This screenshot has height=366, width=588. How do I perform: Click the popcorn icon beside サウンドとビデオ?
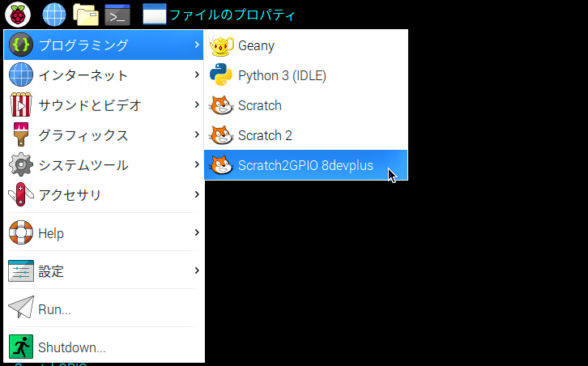point(21,104)
